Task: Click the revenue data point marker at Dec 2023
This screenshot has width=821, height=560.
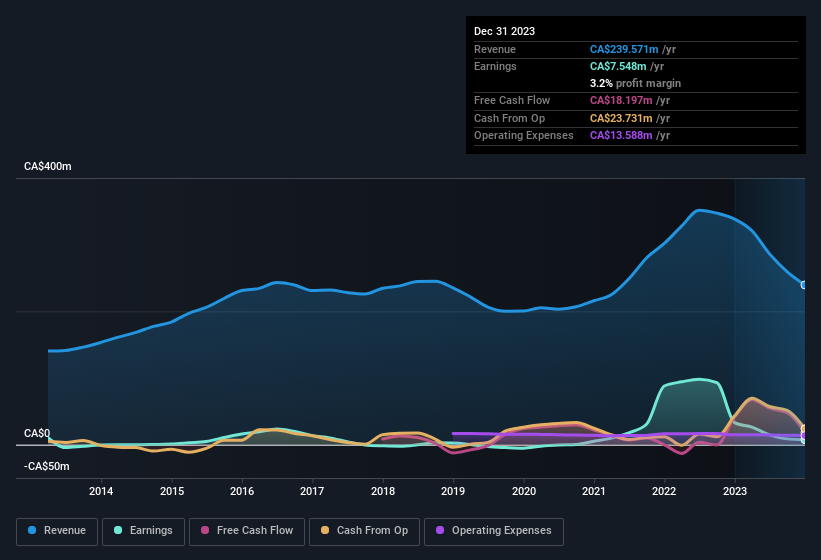Action: point(803,285)
